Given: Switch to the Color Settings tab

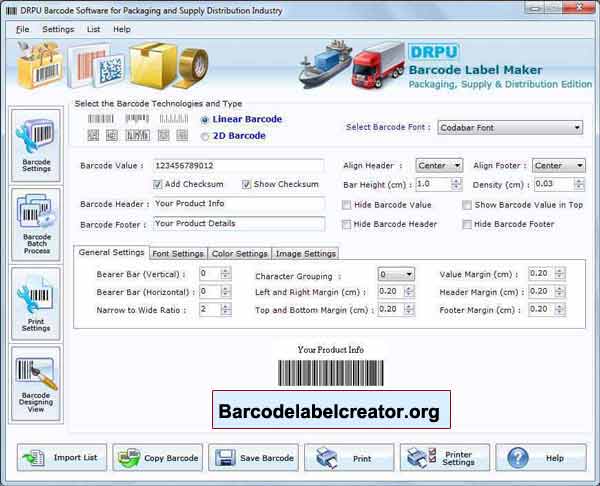Looking at the screenshot, I should coord(240,254).
